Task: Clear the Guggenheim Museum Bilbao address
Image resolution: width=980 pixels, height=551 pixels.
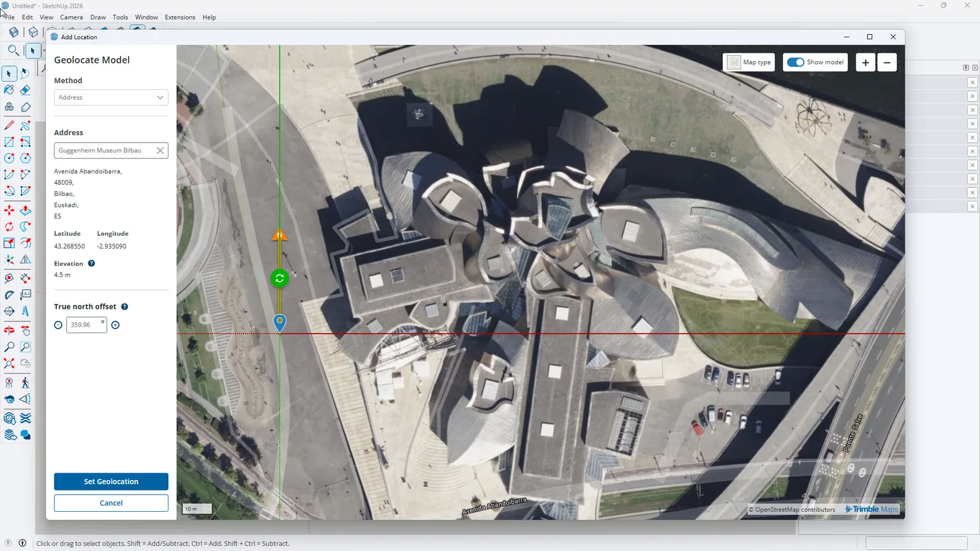Action: (x=160, y=151)
